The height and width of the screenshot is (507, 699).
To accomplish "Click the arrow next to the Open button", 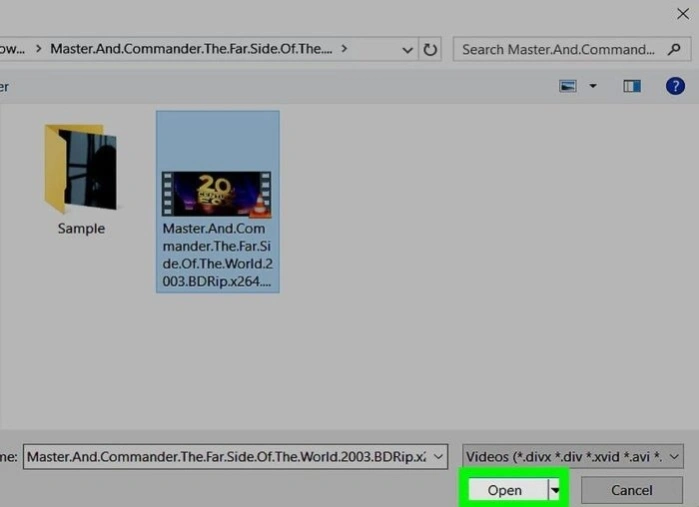I will tap(555, 490).
